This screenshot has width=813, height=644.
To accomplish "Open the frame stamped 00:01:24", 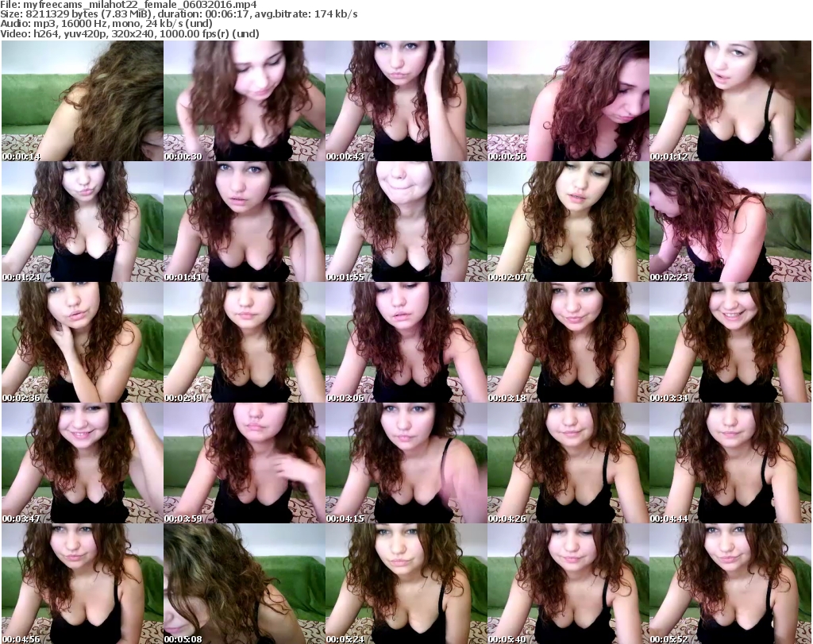I will coord(83,222).
